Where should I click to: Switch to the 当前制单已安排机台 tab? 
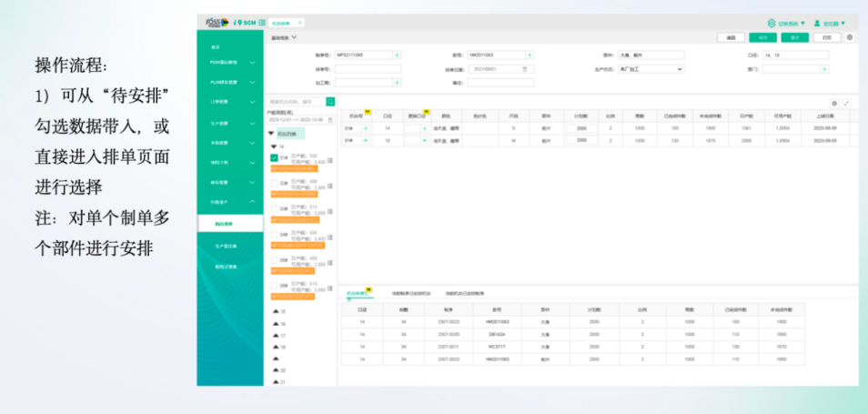410,294
